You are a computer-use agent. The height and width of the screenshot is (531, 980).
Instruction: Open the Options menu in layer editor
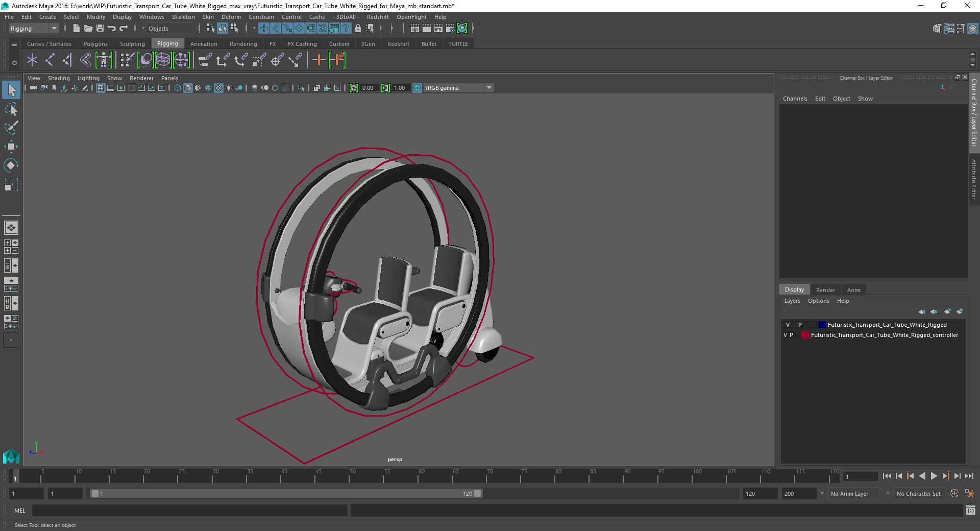click(818, 301)
